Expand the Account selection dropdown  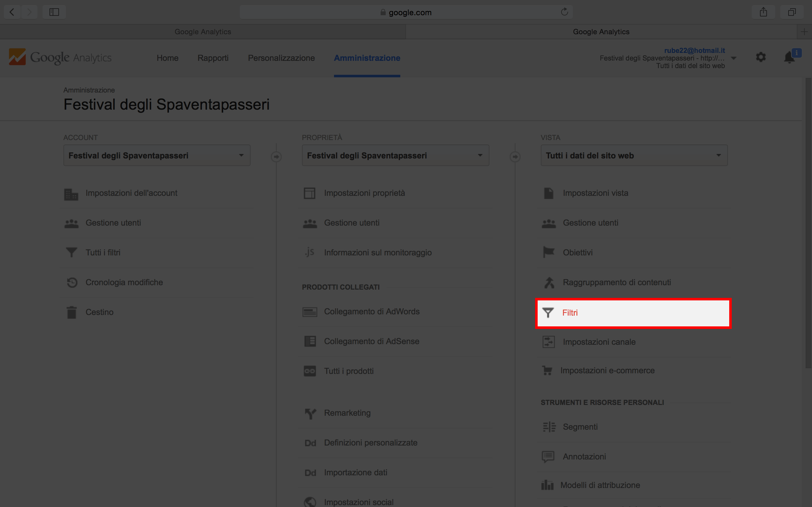pos(157,155)
